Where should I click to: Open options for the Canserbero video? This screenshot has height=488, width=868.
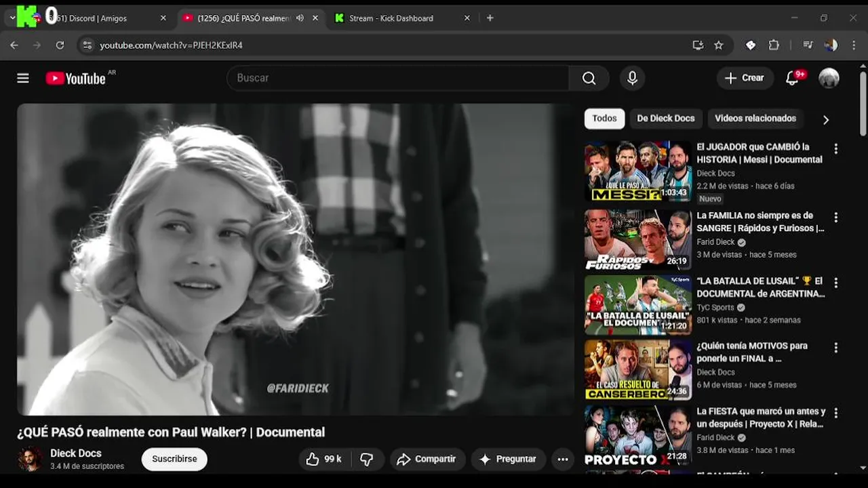coord(835,348)
